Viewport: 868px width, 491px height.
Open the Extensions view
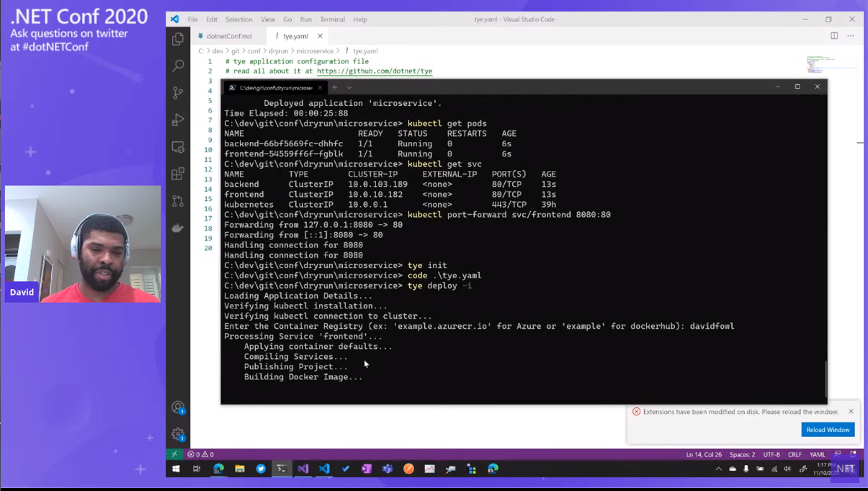pyautogui.click(x=178, y=174)
